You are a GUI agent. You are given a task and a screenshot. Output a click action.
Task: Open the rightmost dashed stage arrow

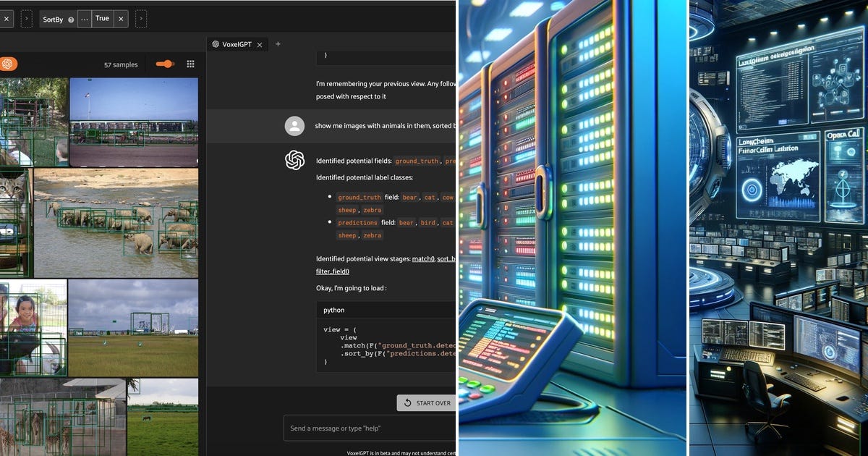click(140, 19)
